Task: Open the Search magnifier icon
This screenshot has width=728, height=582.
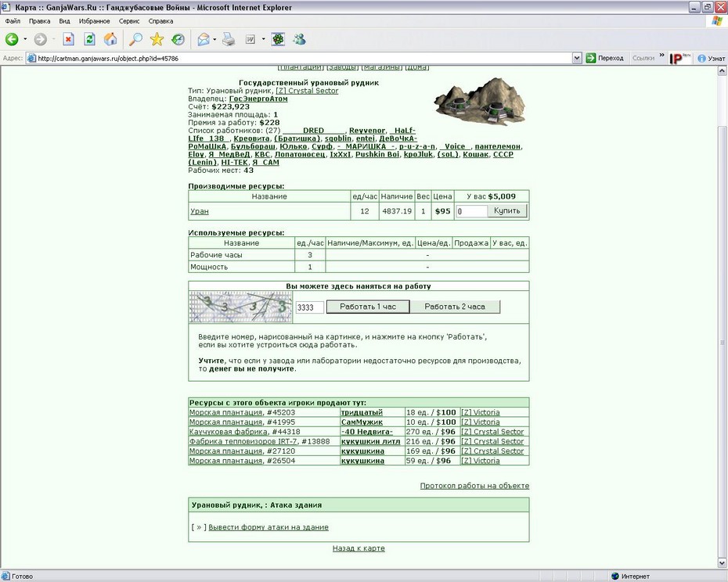Action: click(x=135, y=39)
